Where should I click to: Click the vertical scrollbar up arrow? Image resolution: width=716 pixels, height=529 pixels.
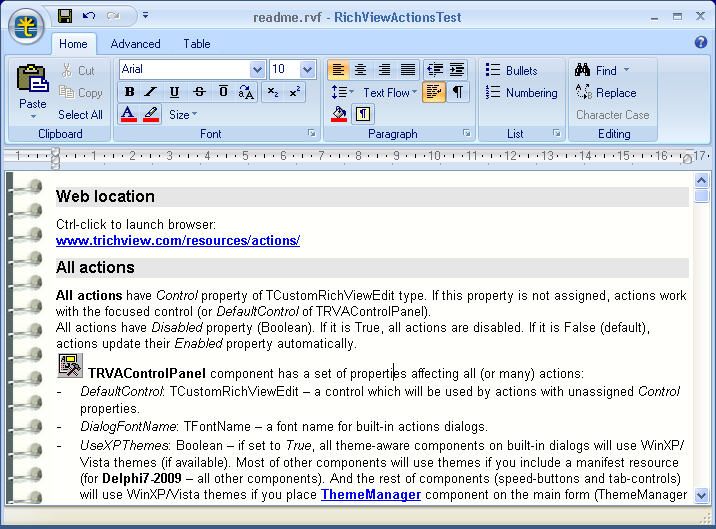701,181
